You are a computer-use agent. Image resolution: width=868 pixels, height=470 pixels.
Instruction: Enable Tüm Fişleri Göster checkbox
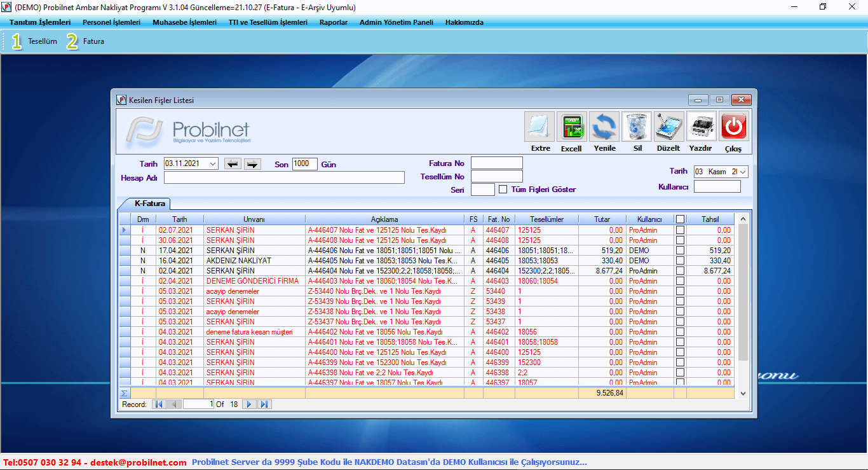(x=503, y=190)
